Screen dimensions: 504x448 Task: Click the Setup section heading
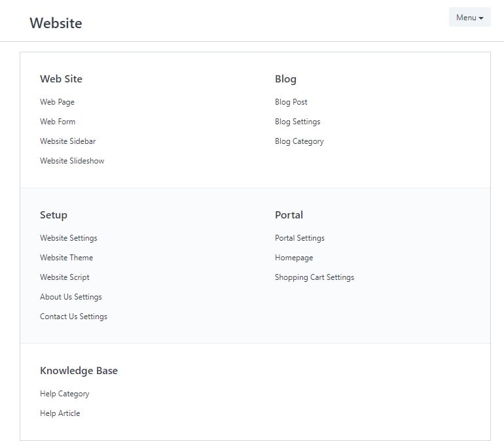click(x=54, y=215)
